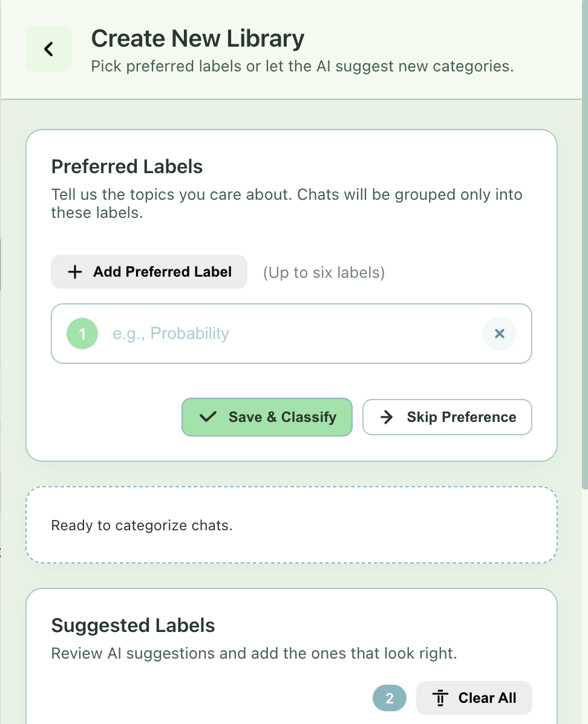This screenshot has width=588, height=724.
Task: Focus the "e.g., Probability" label input field
Action: click(x=290, y=334)
